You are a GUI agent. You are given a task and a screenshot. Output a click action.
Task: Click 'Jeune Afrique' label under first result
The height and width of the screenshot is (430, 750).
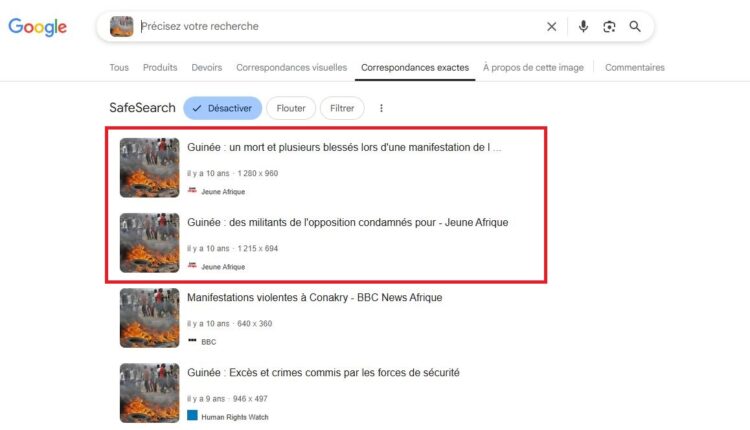pyautogui.click(x=223, y=192)
